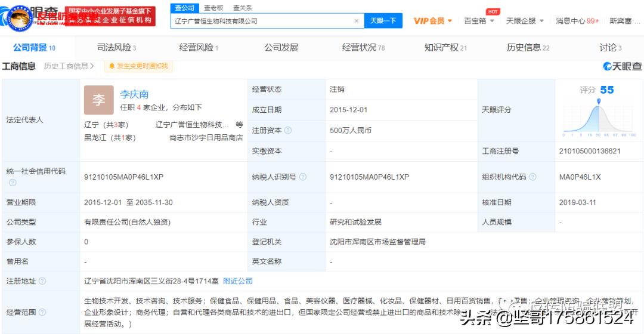The height and width of the screenshot is (336, 644).
Task: Click the 天眼查 logo at right
Action: coord(622,66)
